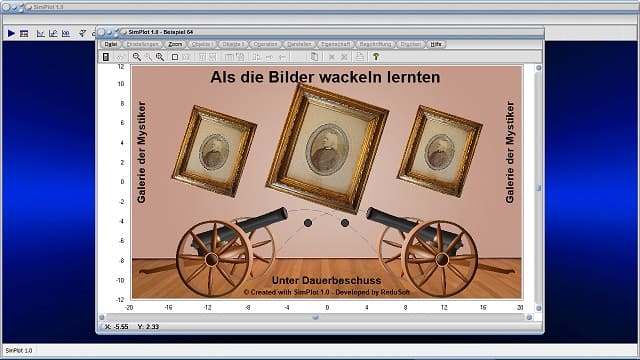Open the Eigenschaft menu

[336, 44]
